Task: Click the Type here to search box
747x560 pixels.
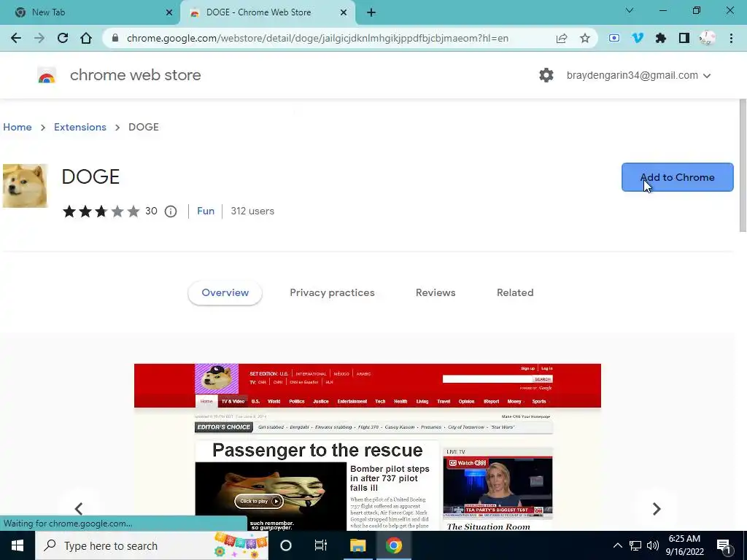Action: (x=152, y=545)
